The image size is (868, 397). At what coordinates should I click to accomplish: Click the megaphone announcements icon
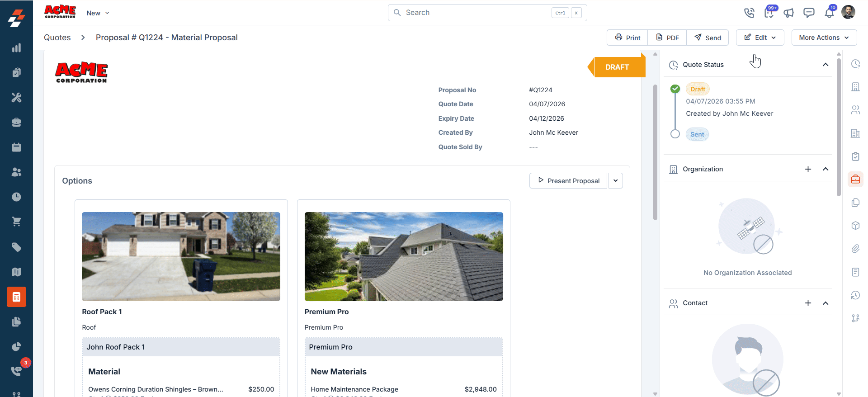[789, 13]
